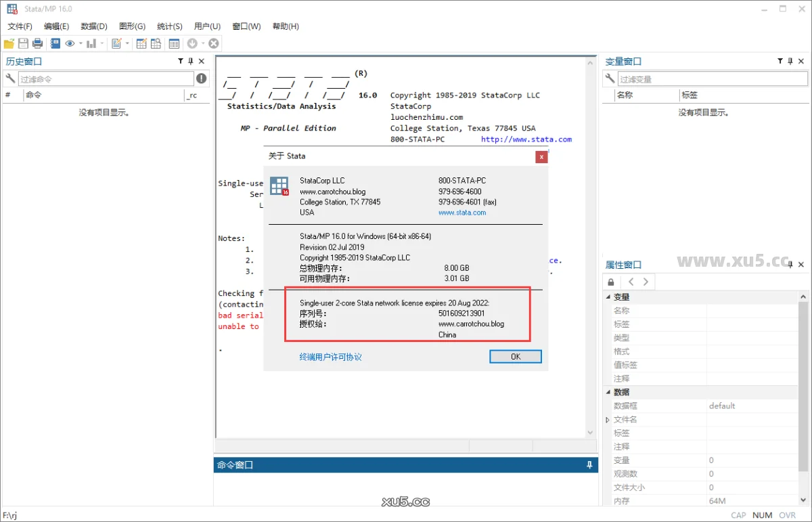
Task: Pin the 历史窗口 panel
Action: click(x=191, y=60)
